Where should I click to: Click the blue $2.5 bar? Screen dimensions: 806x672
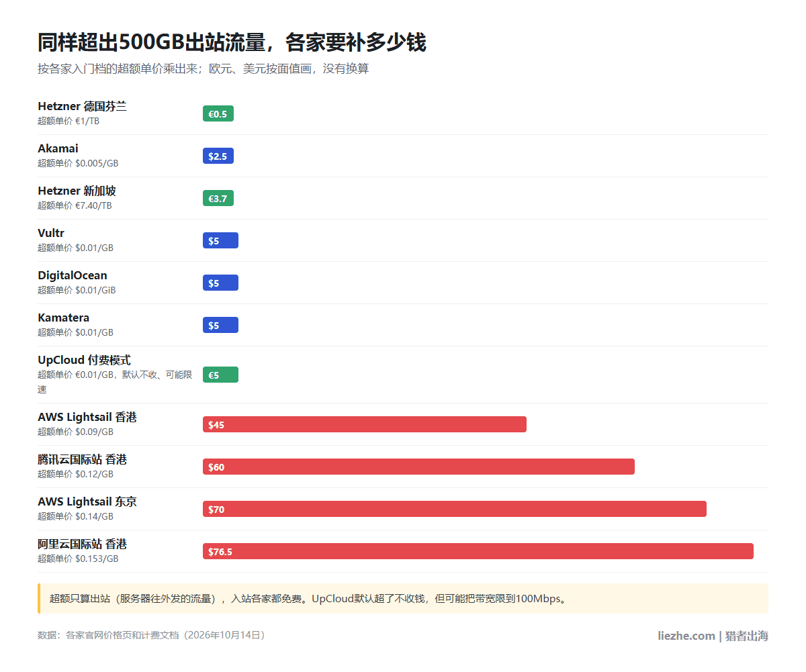218,156
